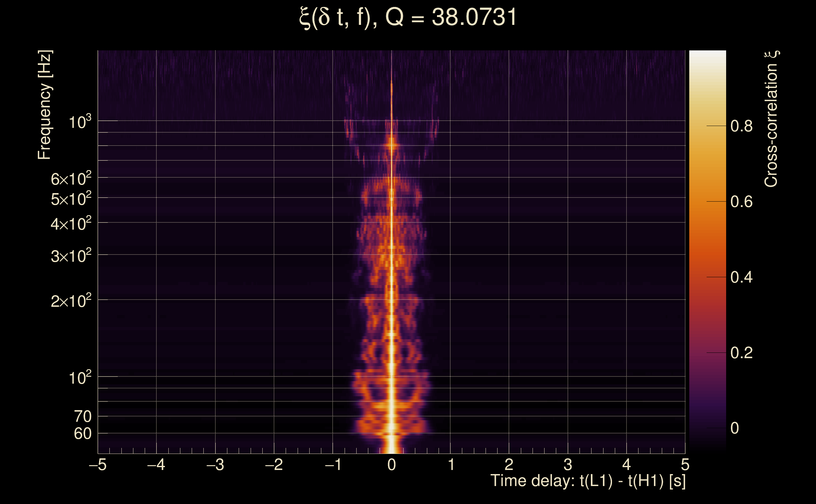Click the bright white top of the colorbar
The image size is (816, 504).
pos(707,55)
